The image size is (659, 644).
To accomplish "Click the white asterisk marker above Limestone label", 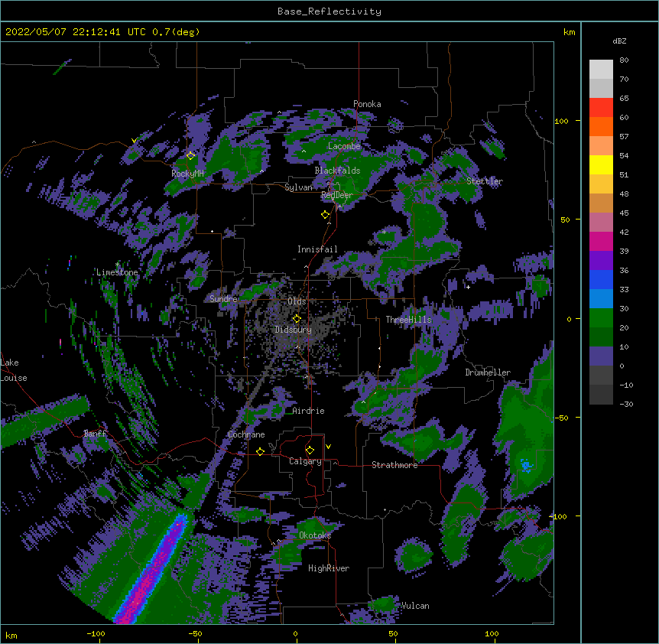I will pos(117,265).
